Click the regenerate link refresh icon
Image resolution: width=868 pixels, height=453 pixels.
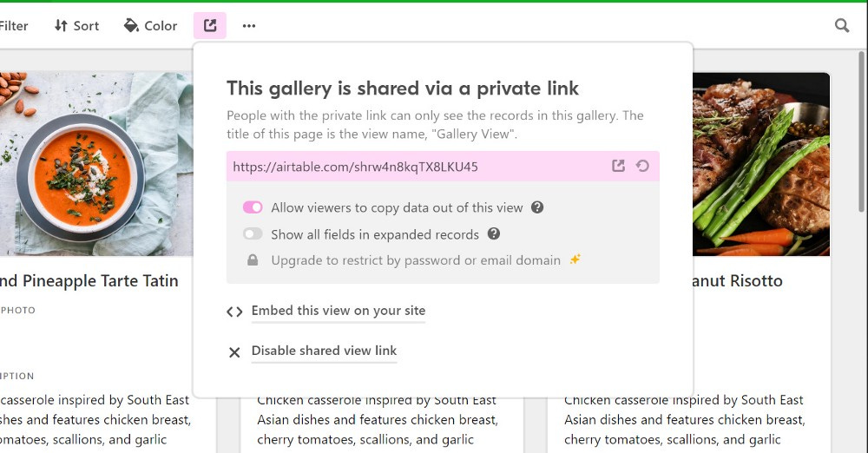point(642,166)
